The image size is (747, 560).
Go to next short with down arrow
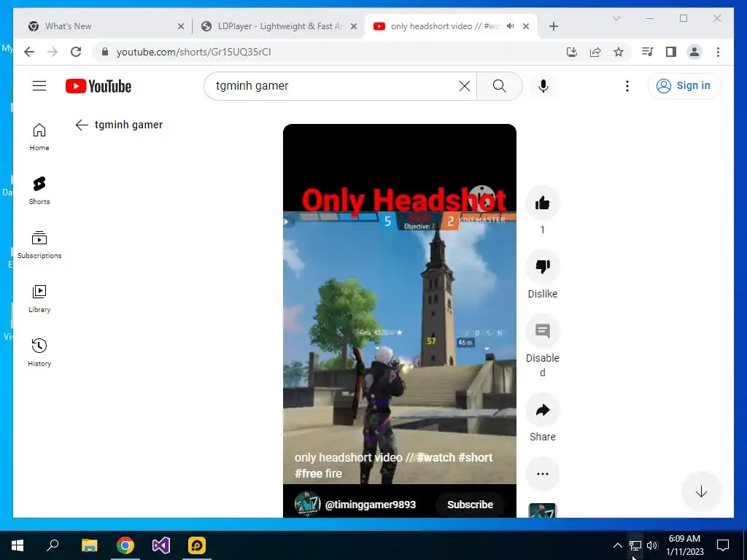point(701,491)
